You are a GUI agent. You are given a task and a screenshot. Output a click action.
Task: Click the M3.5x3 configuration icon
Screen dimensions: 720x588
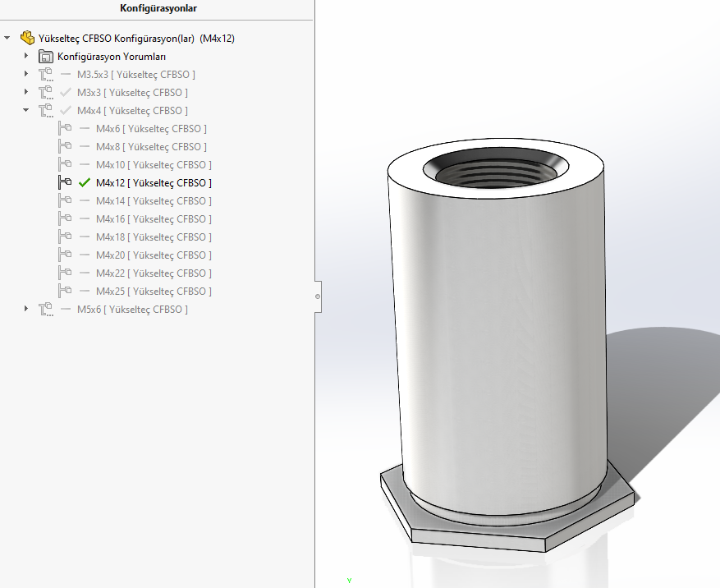46,75
